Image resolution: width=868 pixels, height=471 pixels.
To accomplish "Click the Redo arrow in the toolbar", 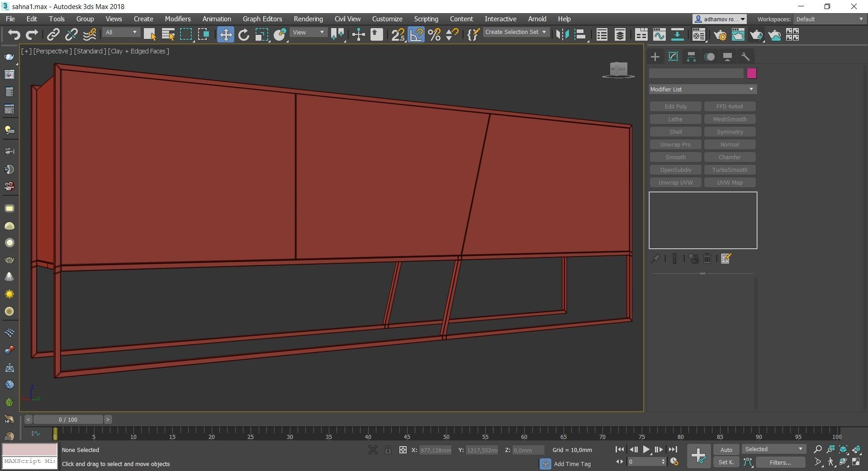I will point(32,35).
